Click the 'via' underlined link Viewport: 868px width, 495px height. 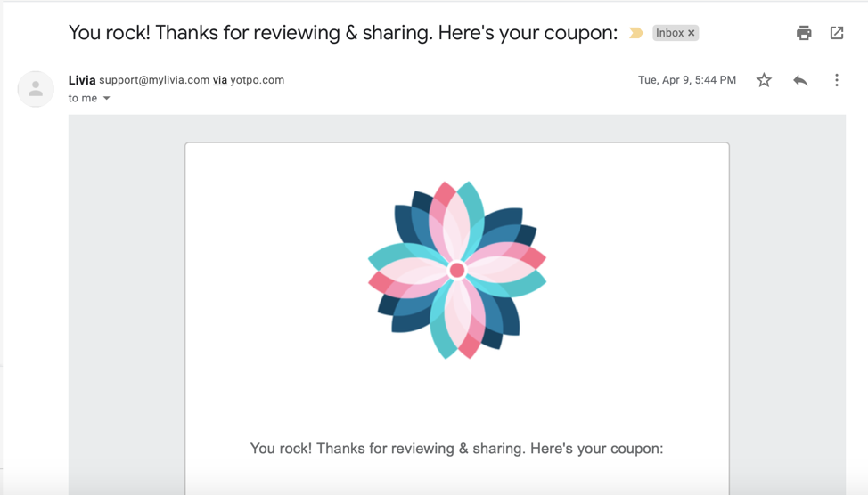tap(220, 80)
